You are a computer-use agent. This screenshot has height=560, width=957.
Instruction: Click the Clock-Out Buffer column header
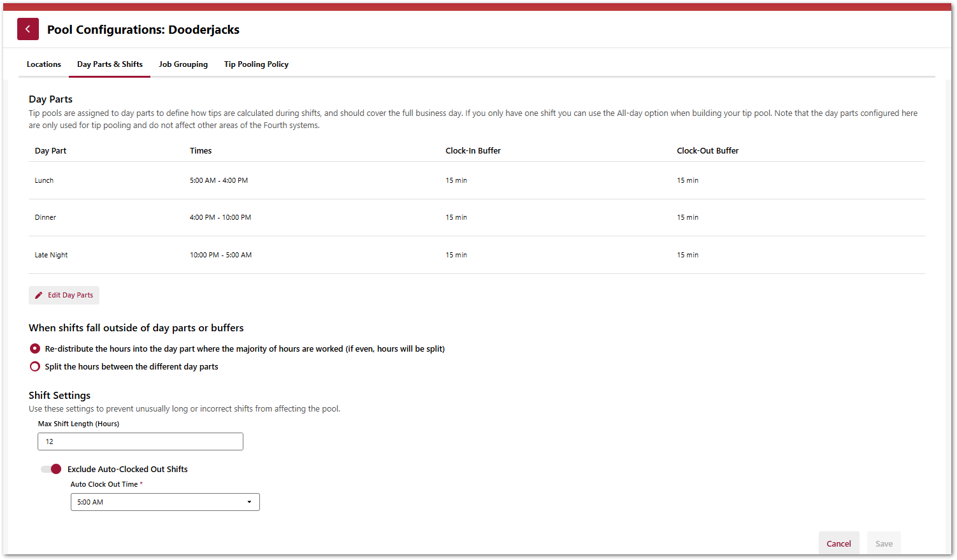[707, 151]
